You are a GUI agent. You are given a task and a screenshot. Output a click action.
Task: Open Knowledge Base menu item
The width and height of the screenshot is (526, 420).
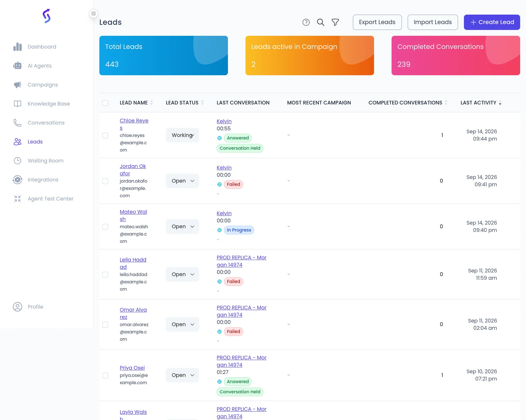coord(49,104)
